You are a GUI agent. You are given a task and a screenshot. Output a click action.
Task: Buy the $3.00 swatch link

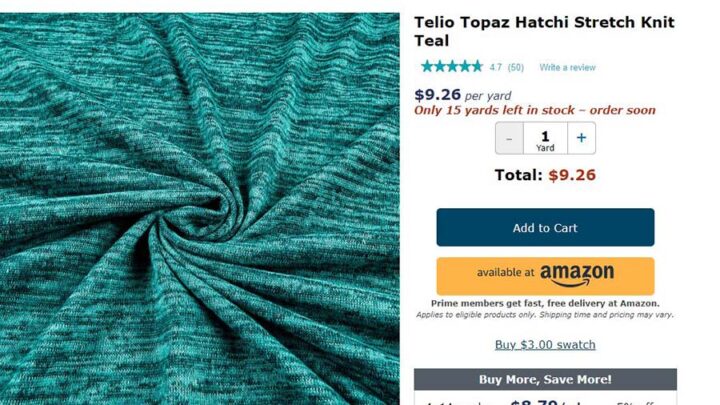[545, 344]
